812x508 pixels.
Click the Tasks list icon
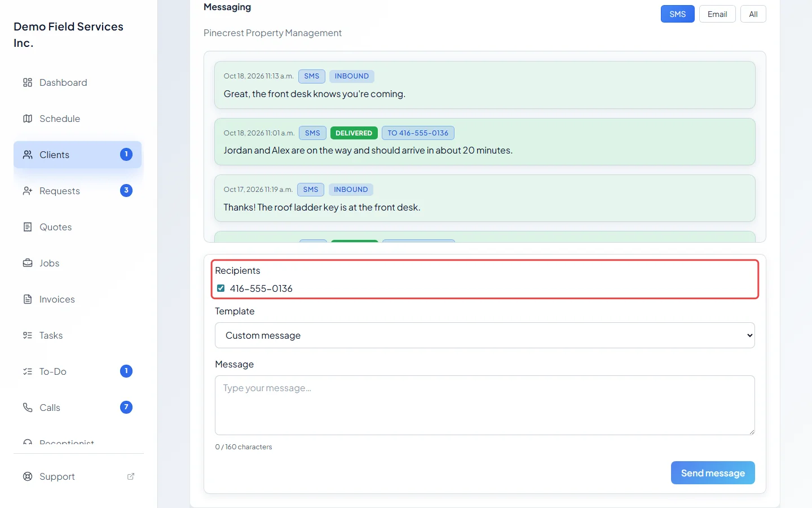click(28, 335)
